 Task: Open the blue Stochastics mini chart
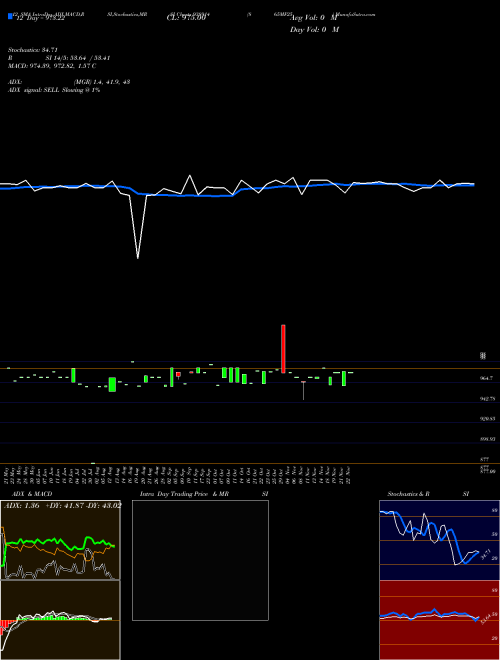(x=439, y=540)
